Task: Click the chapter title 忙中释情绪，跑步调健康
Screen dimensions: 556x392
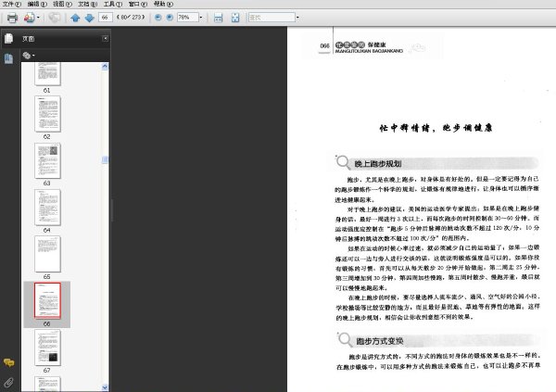Action: click(x=436, y=128)
